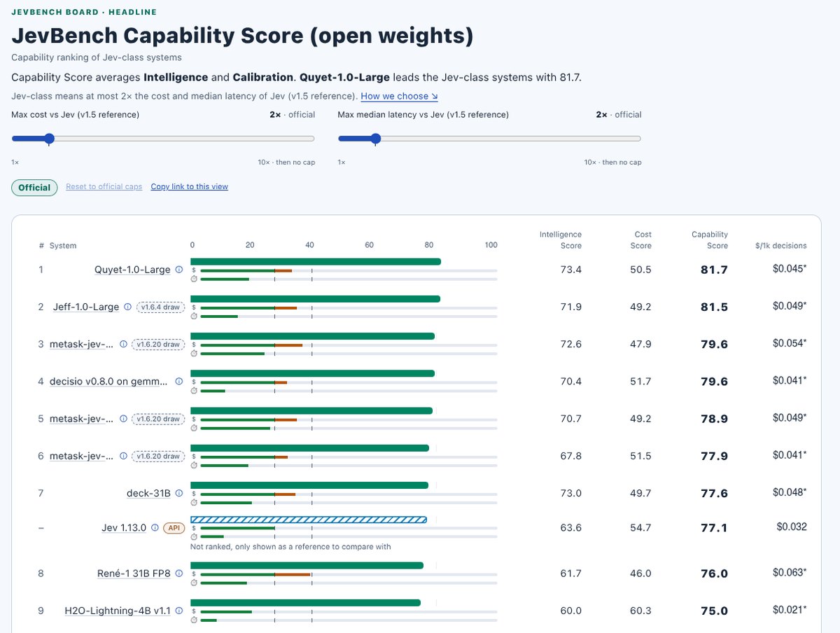Open the Quyet-1.0-Large system link

pos(132,270)
